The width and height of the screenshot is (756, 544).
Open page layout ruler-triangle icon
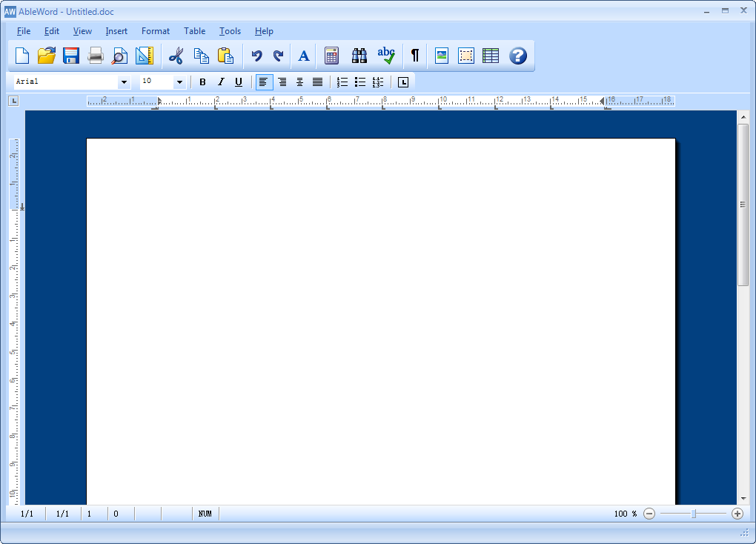pyautogui.click(x=145, y=56)
